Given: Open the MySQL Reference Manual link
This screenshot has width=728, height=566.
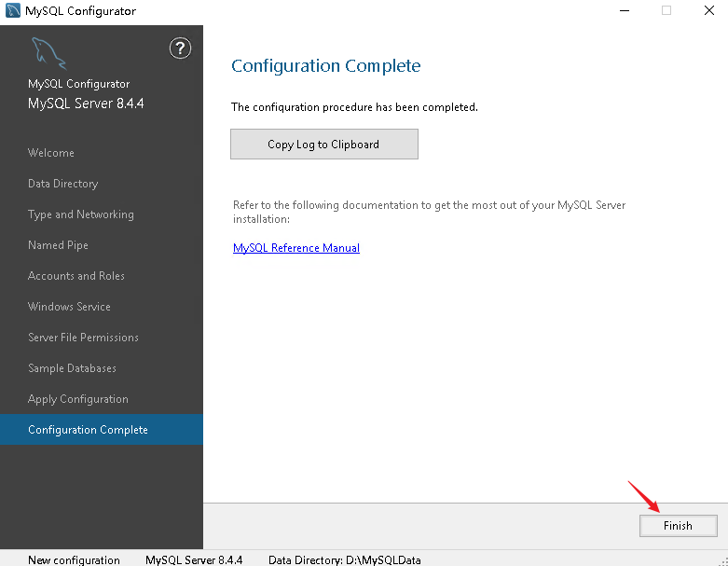Looking at the screenshot, I should coord(296,248).
